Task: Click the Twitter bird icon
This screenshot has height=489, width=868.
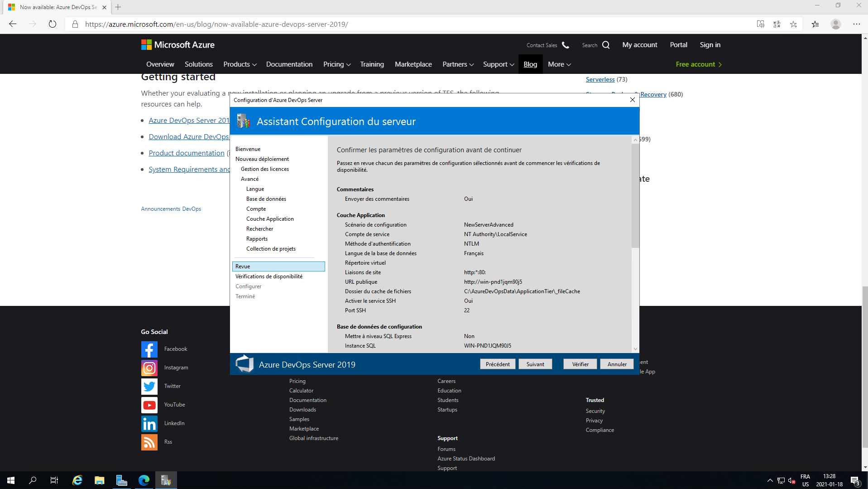Action: 149,386
